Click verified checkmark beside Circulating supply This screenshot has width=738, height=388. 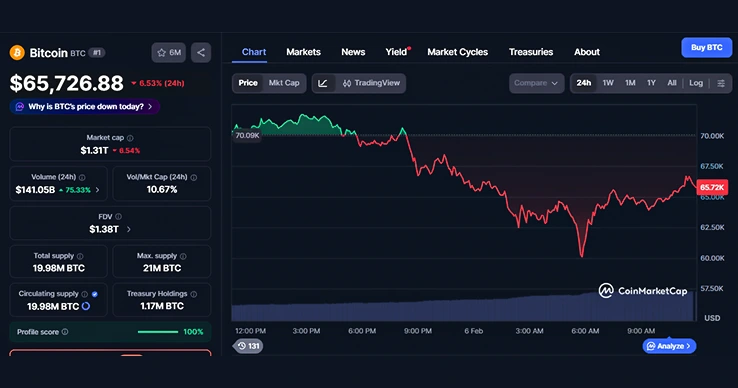95,294
